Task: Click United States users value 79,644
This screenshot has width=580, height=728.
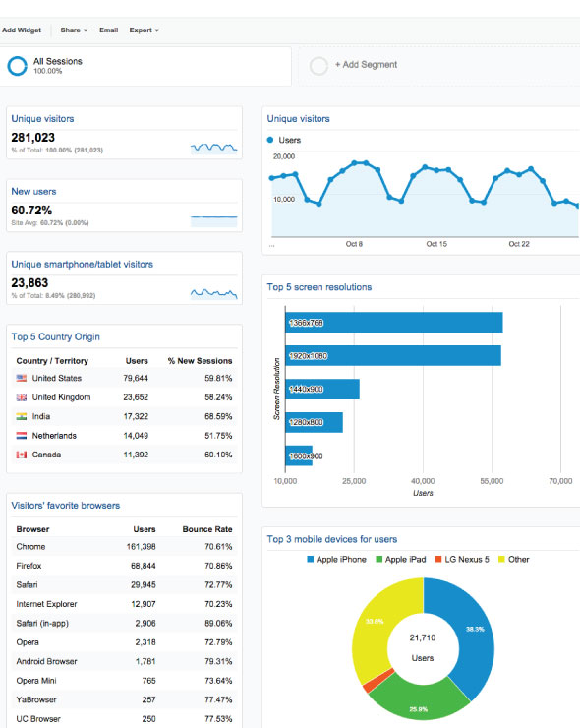Action: point(136,378)
